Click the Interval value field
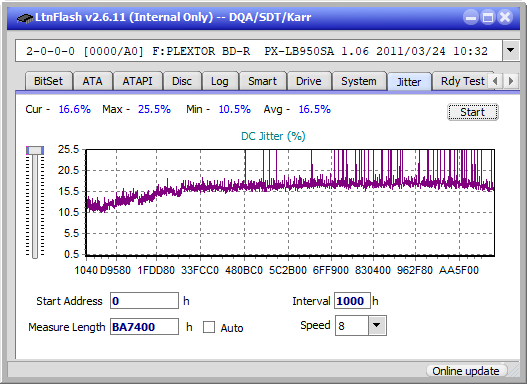 pyautogui.click(x=352, y=301)
